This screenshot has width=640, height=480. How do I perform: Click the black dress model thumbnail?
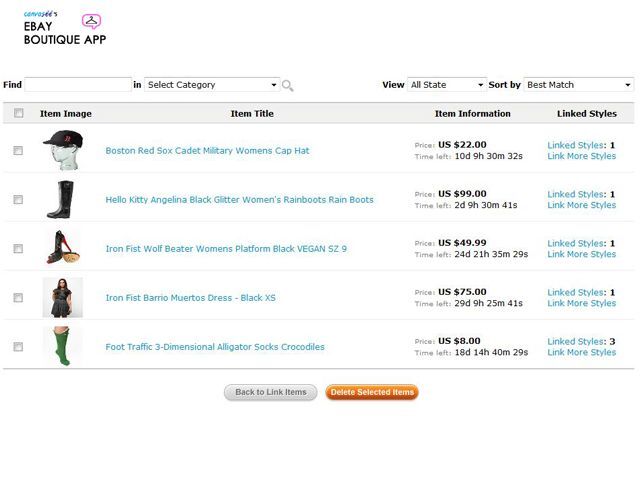[62, 298]
